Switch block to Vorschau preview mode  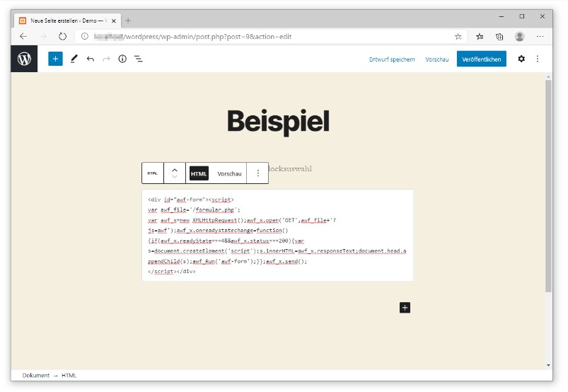click(229, 174)
